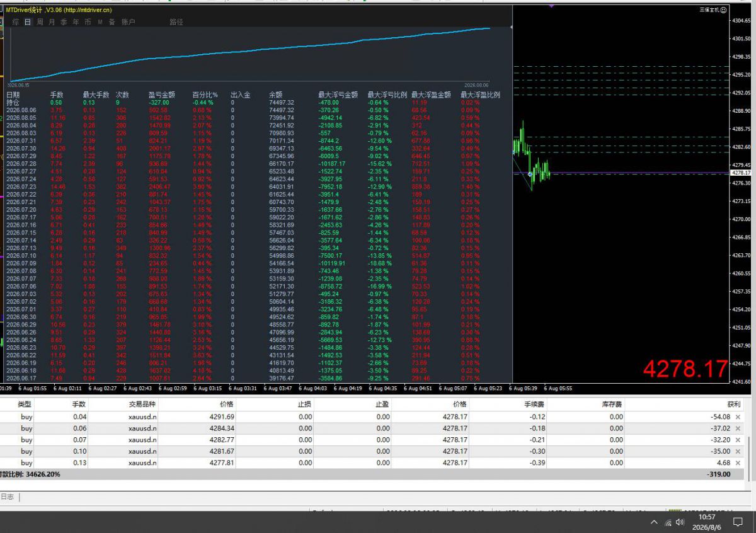Select the buy 0.13 lot xauusd.n row
Image resolution: width=756 pixels, height=533 pixels.
point(372,462)
